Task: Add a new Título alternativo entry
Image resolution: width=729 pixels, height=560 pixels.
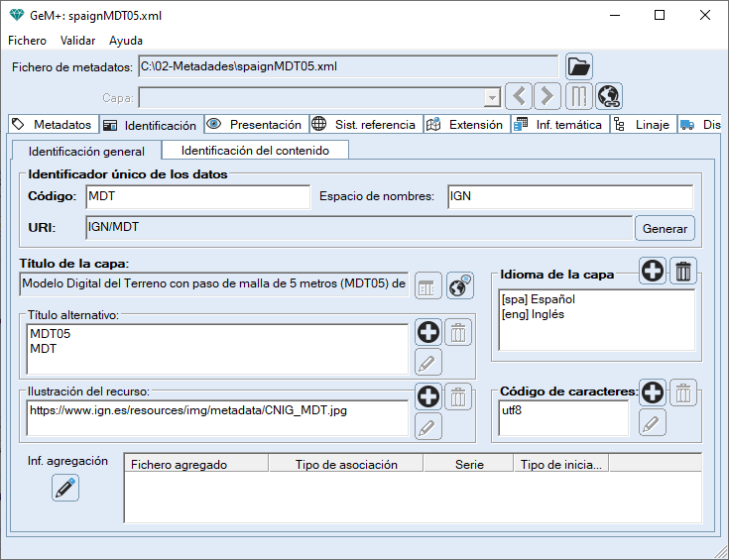Action: coord(427,333)
